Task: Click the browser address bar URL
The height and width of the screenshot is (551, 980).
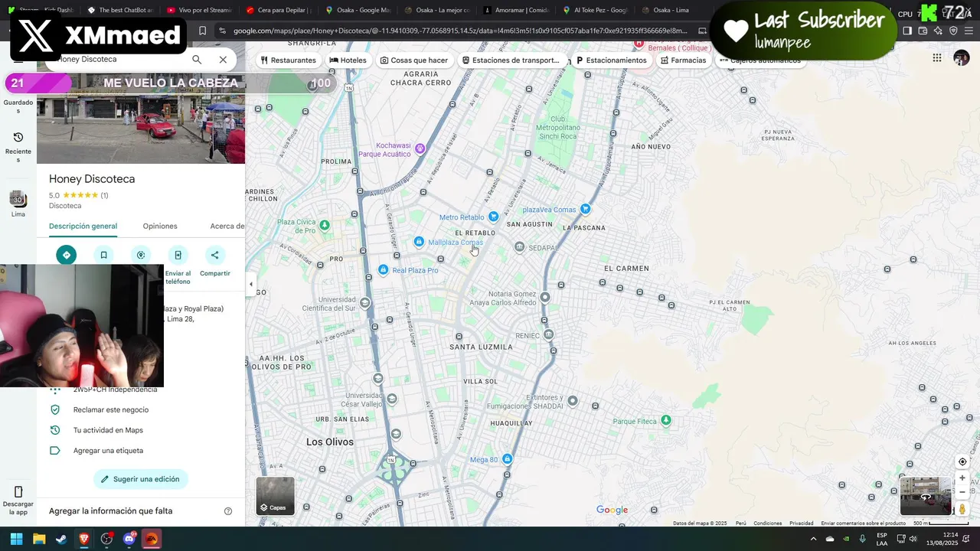Action: [459, 31]
